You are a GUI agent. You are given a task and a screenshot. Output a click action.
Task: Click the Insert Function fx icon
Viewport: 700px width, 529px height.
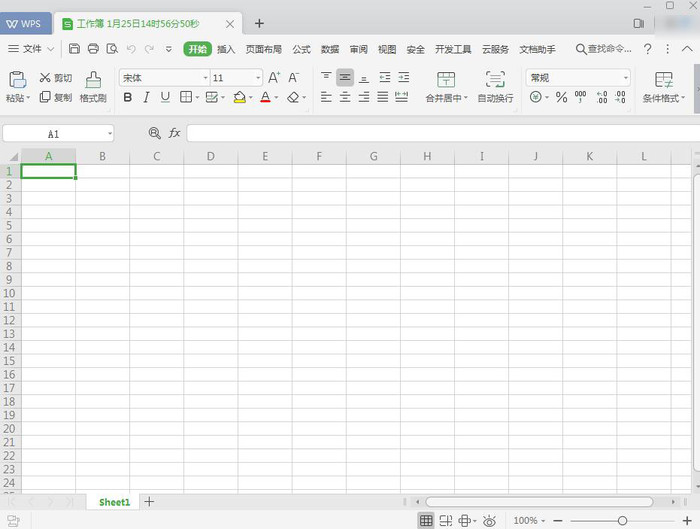[174, 133]
